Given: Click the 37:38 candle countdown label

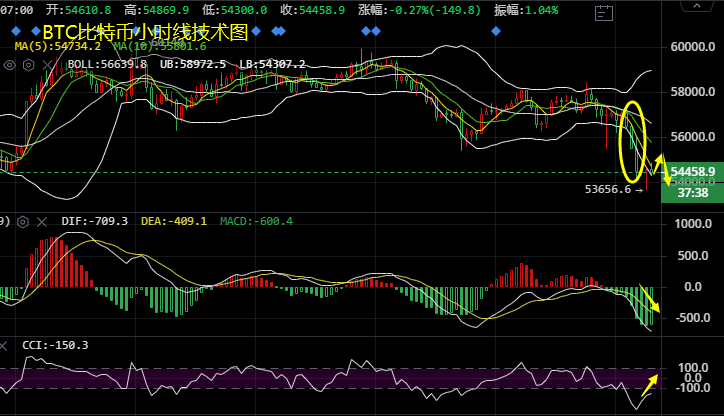Looking at the screenshot, I should (693, 193).
